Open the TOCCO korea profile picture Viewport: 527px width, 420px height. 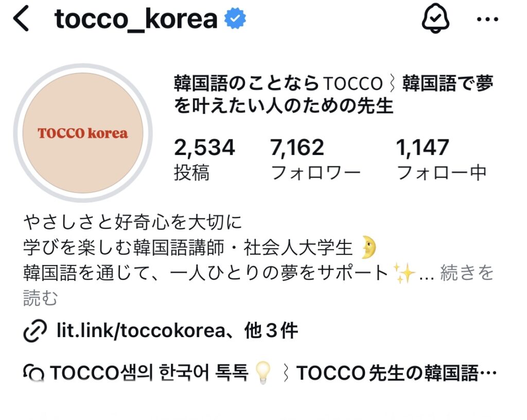(83, 133)
